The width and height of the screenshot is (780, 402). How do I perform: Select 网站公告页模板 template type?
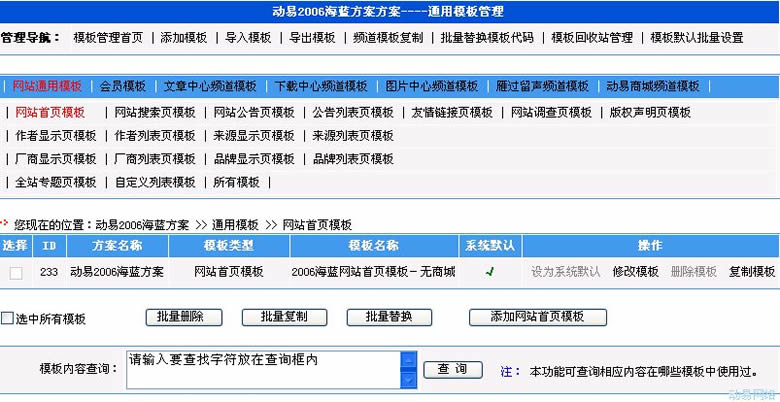click(x=254, y=112)
